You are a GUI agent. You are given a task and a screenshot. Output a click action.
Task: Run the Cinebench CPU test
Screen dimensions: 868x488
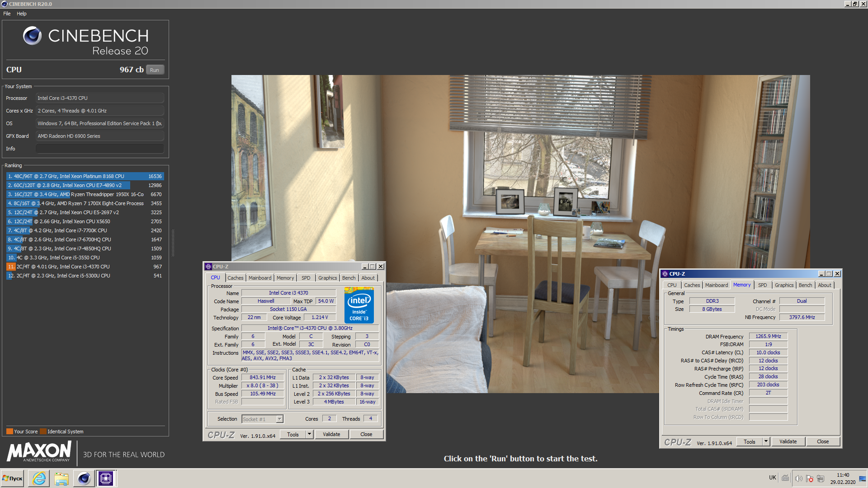coord(155,70)
